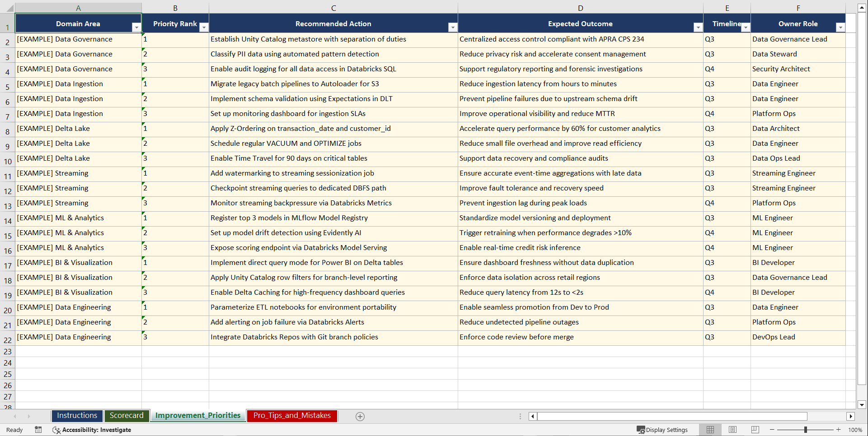Click the next sheet navigation arrow
Image resolution: width=868 pixels, height=436 pixels.
click(29, 416)
